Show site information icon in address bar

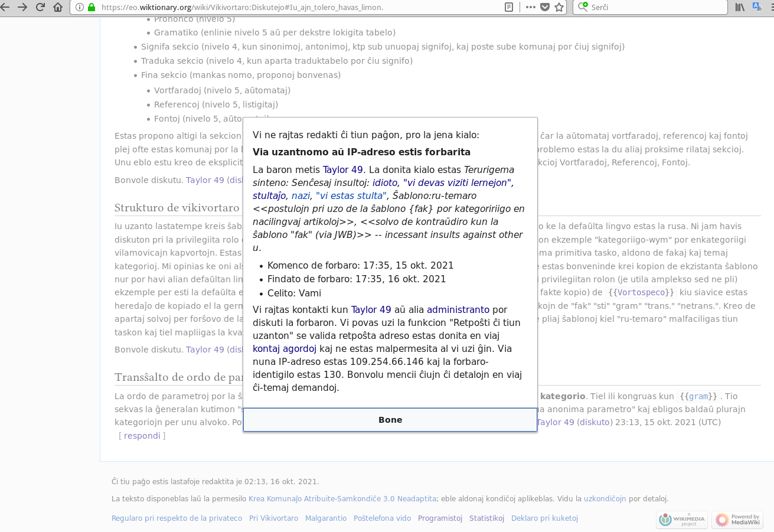pos(80,7)
